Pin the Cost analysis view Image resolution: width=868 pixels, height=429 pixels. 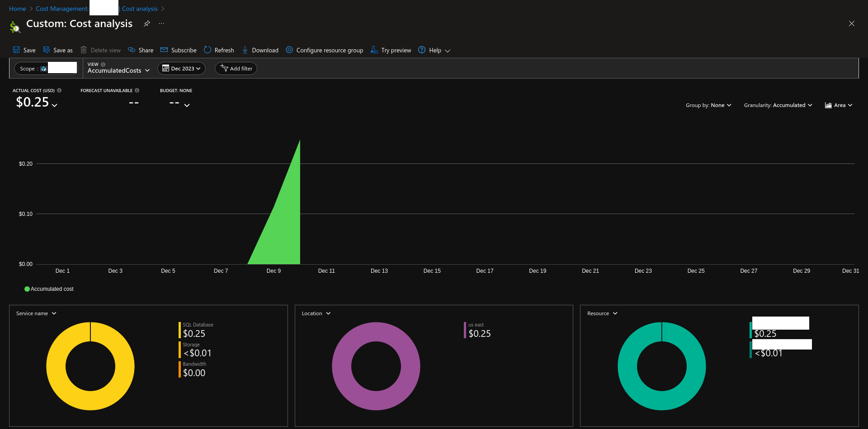point(147,23)
